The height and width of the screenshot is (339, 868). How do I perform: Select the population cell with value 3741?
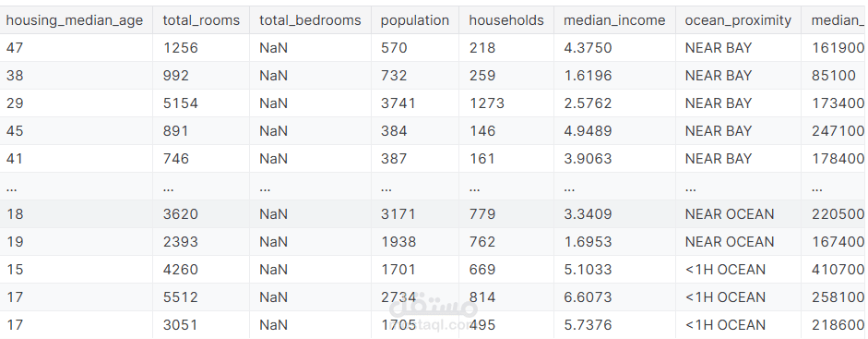tap(398, 103)
